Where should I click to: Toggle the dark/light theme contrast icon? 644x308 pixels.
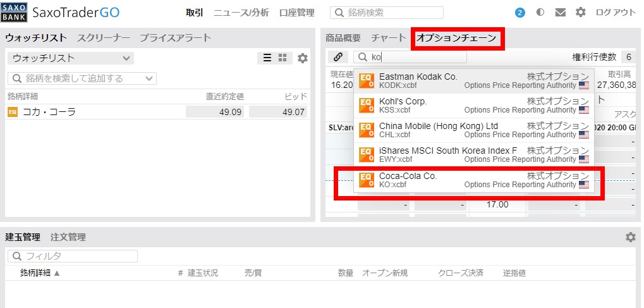pos(540,13)
